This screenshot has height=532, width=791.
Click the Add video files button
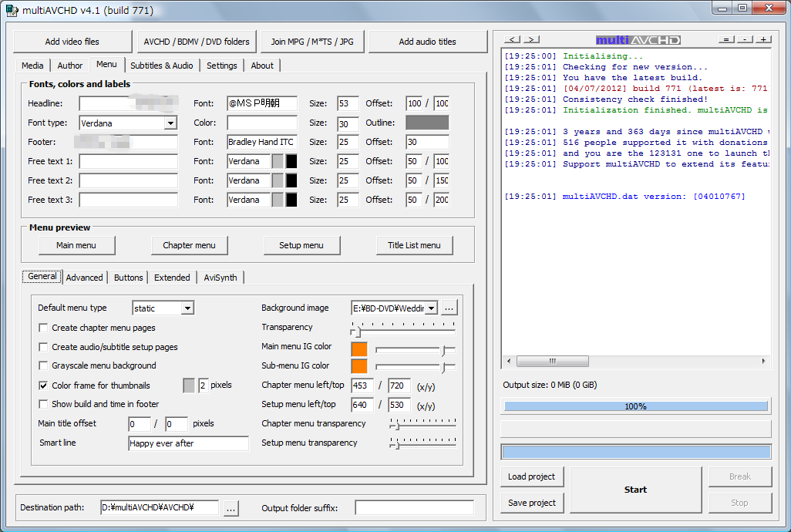(x=72, y=42)
